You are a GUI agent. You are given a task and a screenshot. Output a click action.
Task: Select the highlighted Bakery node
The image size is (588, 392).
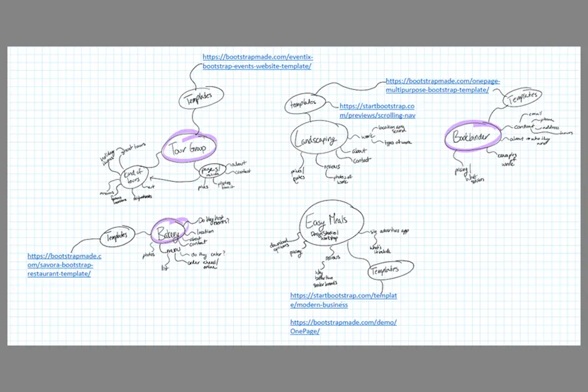[167, 231]
